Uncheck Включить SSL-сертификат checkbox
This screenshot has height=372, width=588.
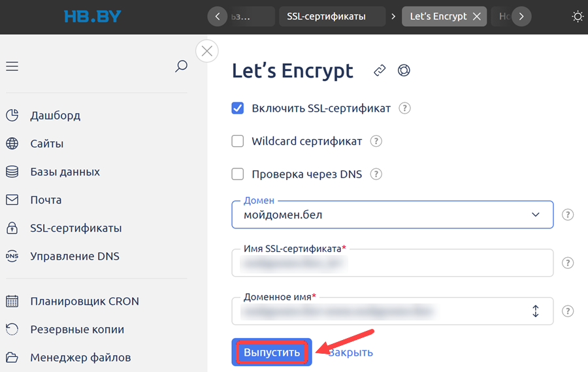point(237,108)
